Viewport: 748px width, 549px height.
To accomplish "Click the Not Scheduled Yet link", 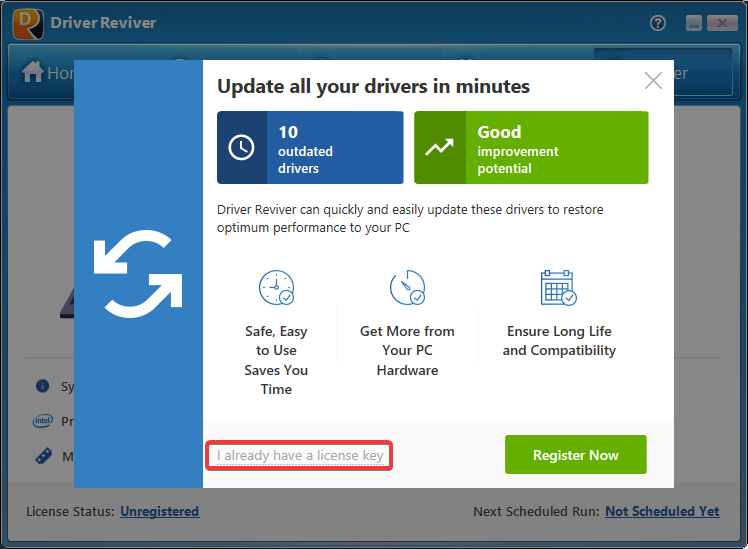I will click(x=662, y=511).
